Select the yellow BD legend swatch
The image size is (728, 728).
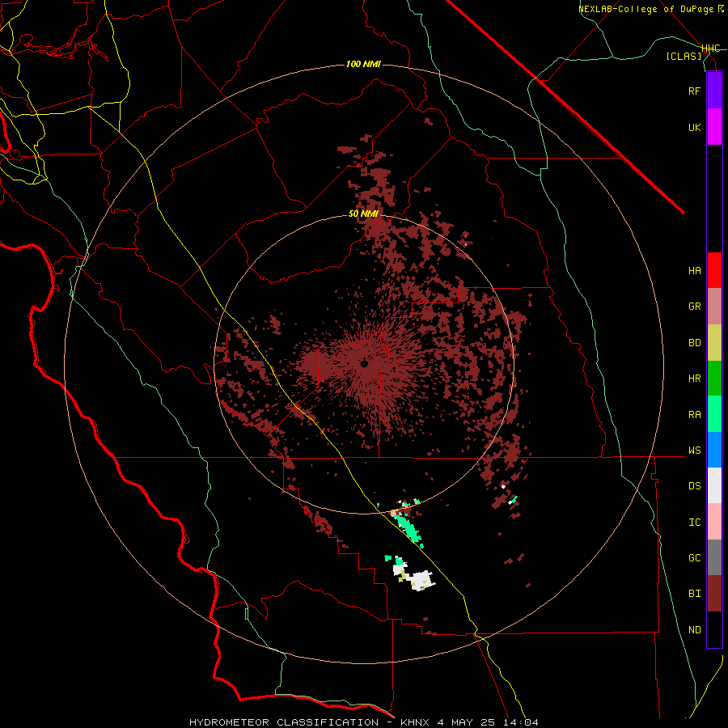click(x=714, y=342)
